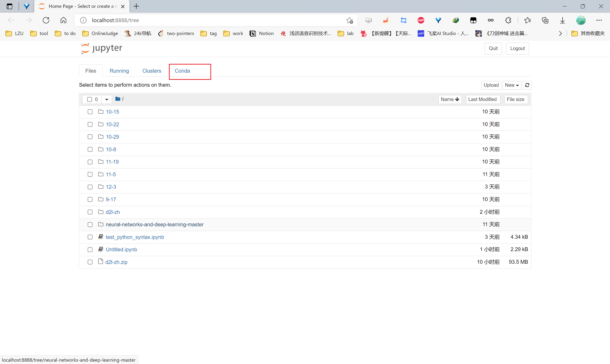The image size is (610, 364).
Task: Tick checkbox next to Untitled.ipynb
Action: click(x=90, y=249)
